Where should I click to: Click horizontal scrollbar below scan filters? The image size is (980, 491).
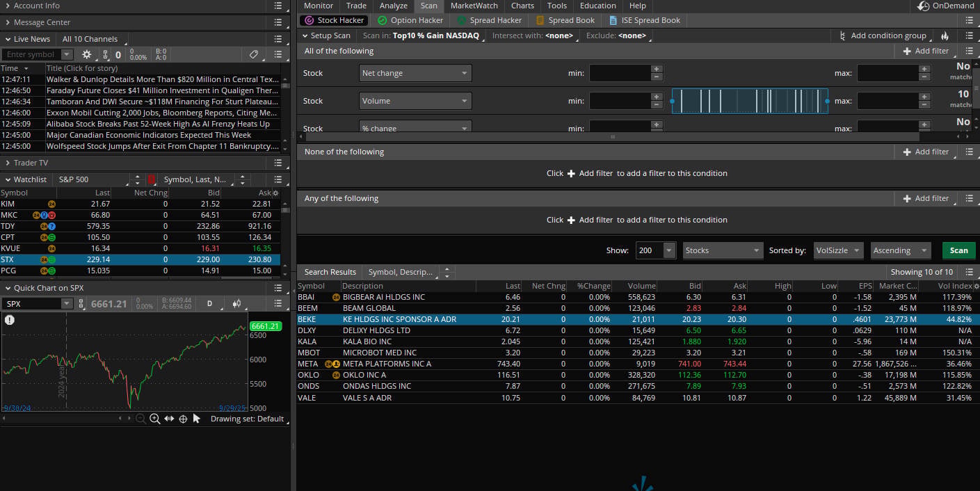[x=613, y=137]
